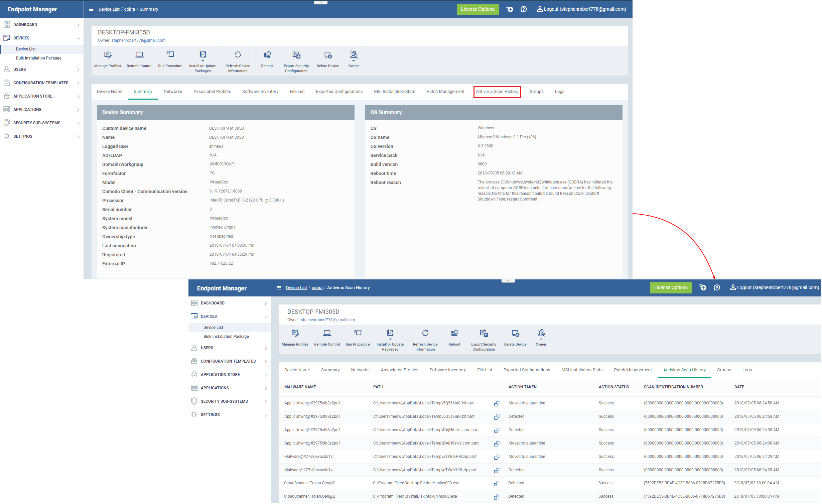Click Run Procedure icon in top window
The width and height of the screenshot is (822, 504).
pyautogui.click(x=170, y=54)
